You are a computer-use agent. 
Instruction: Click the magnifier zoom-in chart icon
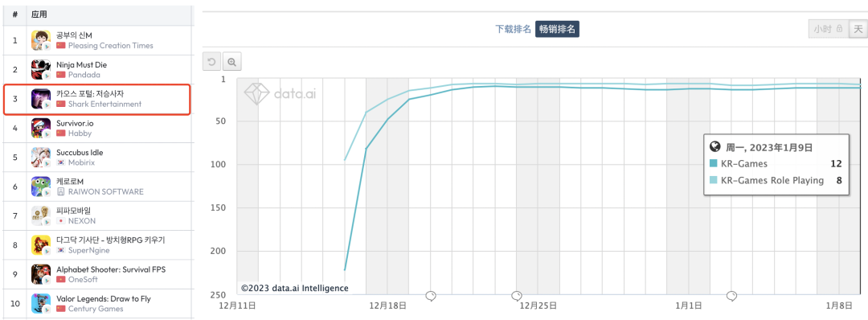(231, 61)
